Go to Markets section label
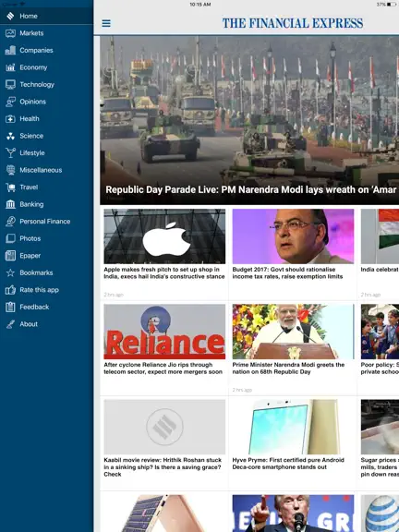 (31, 33)
